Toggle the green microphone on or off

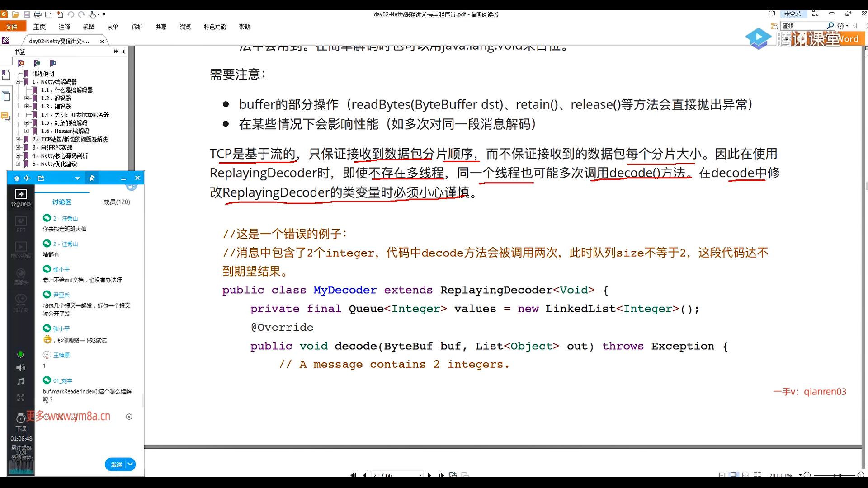(x=20, y=354)
